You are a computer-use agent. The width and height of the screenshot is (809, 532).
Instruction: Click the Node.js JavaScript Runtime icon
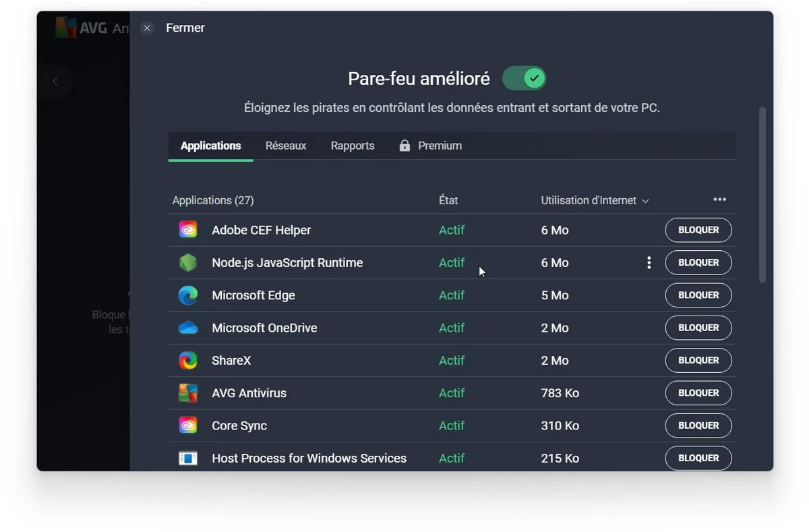[187, 263]
